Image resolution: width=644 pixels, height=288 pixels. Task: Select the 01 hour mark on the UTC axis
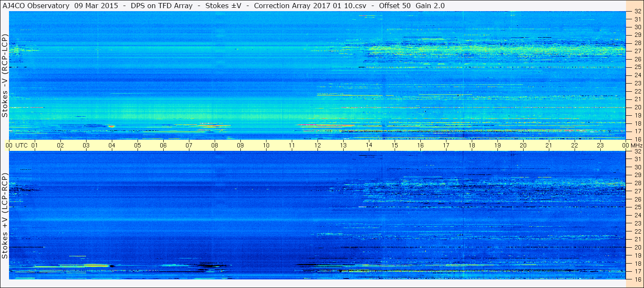click(35, 145)
